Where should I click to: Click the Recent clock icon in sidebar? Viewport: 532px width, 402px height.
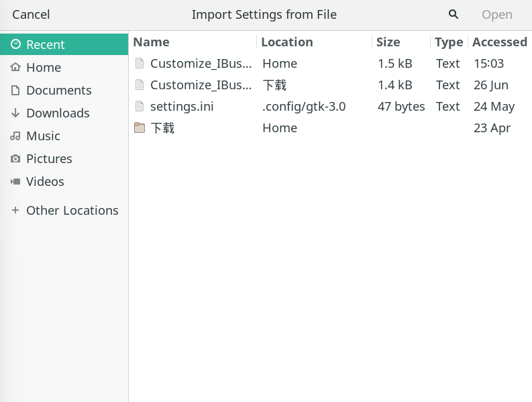(x=15, y=45)
